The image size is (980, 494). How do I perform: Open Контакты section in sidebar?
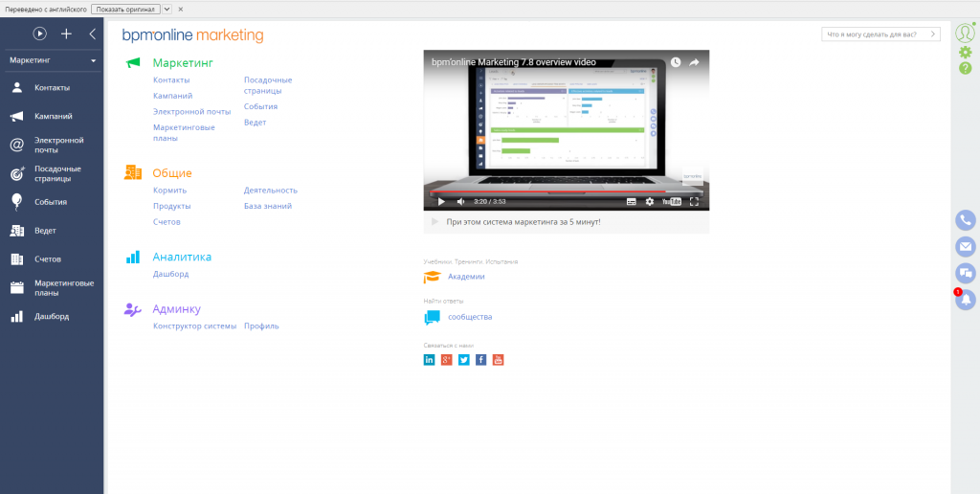coord(52,87)
